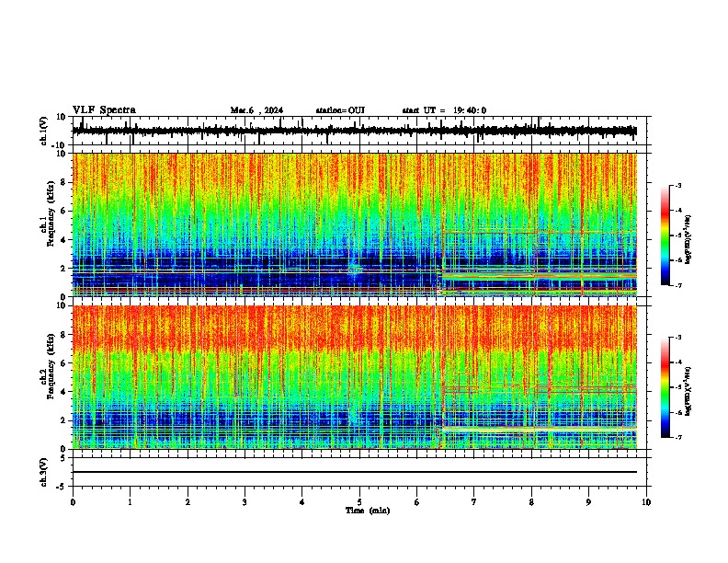728x563 pixels.
Task: Click the black ch.1 voltage waveform trace
Action: click(x=354, y=131)
